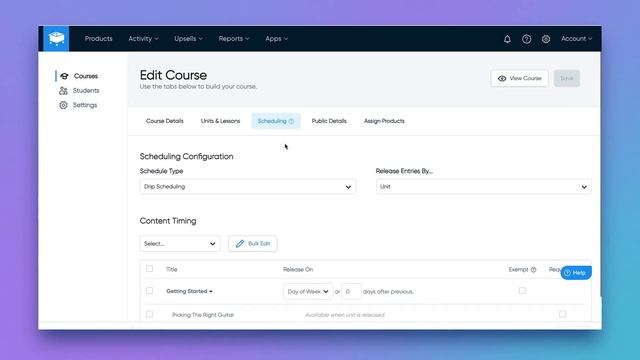This screenshot has width=640, height=360.
Task: Expand the Activity menu
Action: click(143, 39)
